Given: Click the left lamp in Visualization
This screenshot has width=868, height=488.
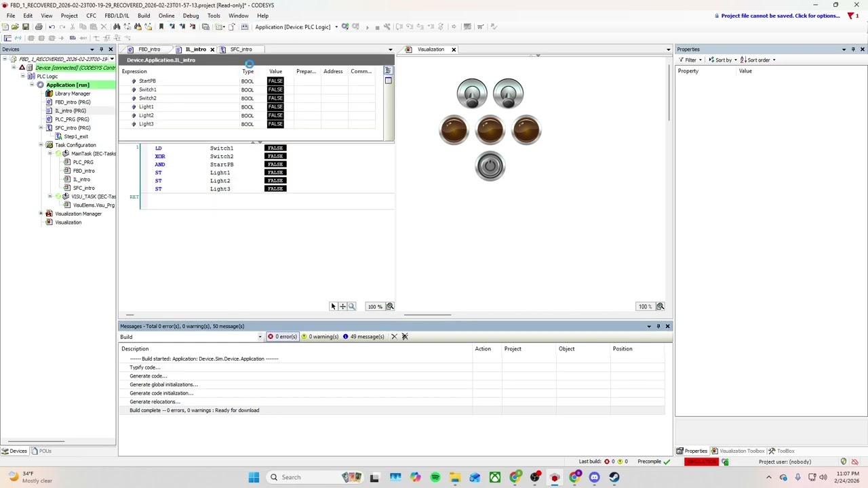Looking at the screenshot, I should coord(454,129).
